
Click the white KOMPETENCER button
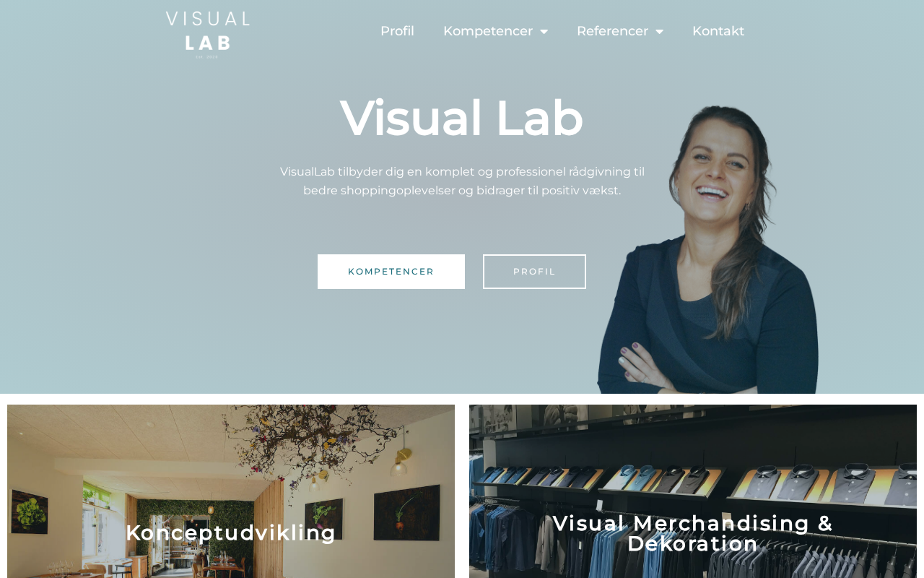coord(391,272)
